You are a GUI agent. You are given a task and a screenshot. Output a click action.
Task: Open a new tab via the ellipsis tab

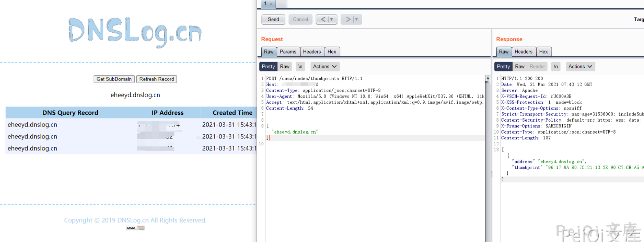pyautogui.click(x=281, y=4)
